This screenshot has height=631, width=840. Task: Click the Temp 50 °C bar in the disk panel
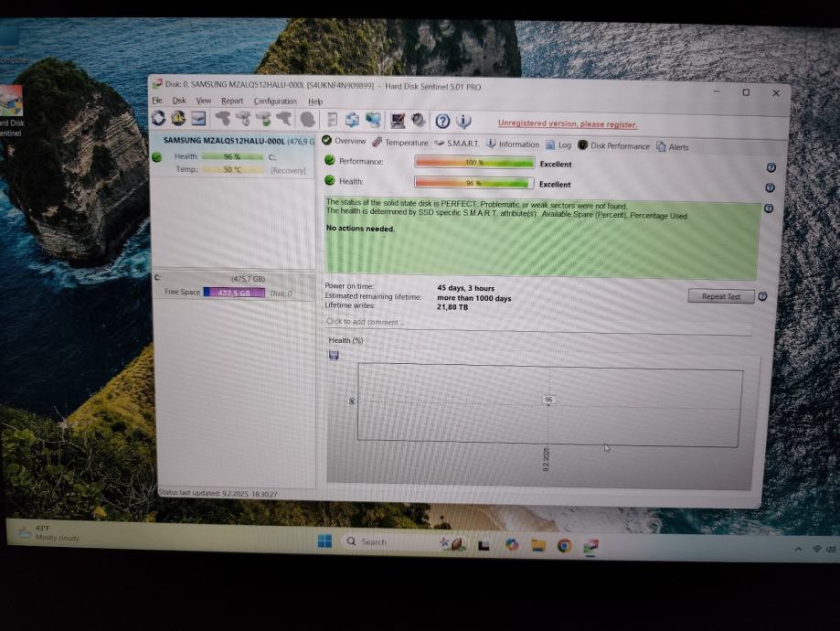[232, 169]
